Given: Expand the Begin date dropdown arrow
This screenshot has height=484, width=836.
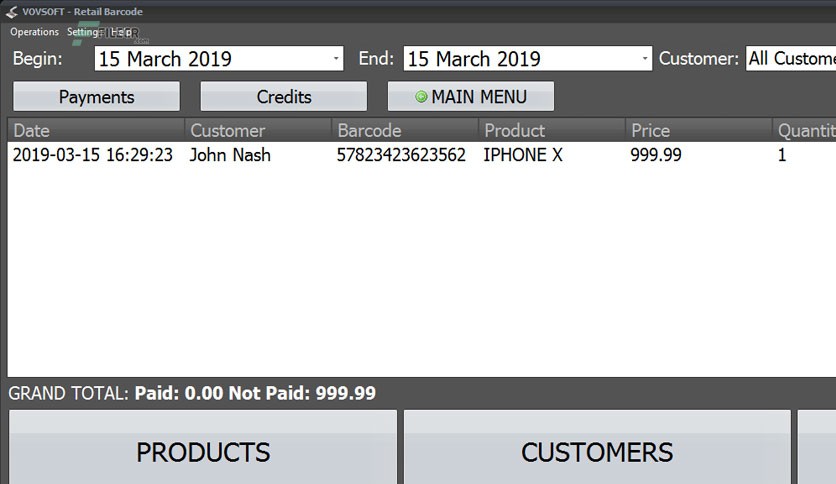Looking at the screenshot, I should tap(336, 58).
